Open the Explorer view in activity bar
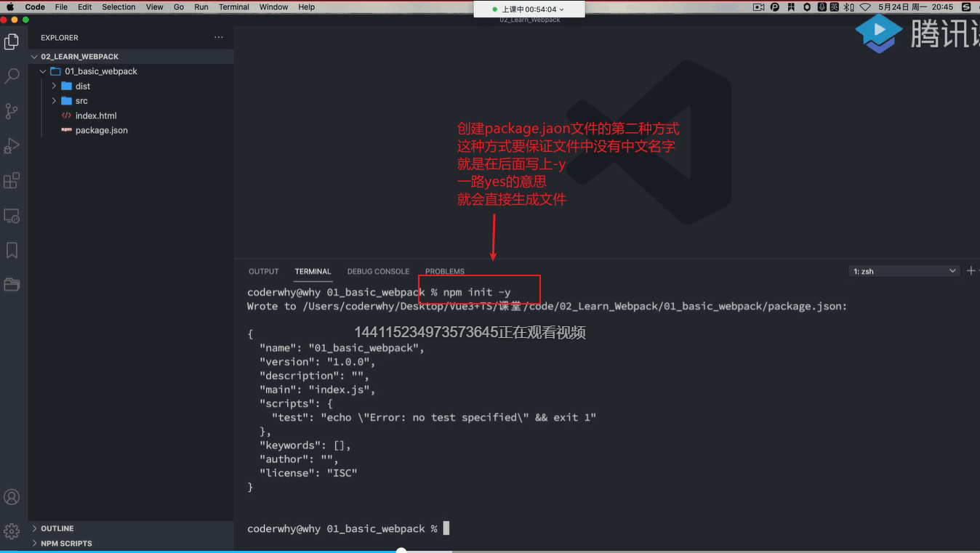This screenshot has width=980, height=553. point(12,42)
